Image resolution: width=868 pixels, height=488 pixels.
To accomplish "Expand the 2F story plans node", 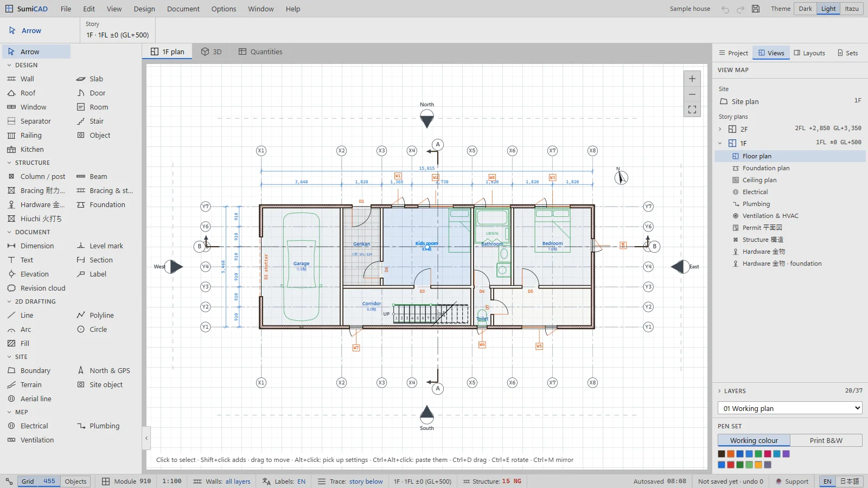I will [720, 130].
